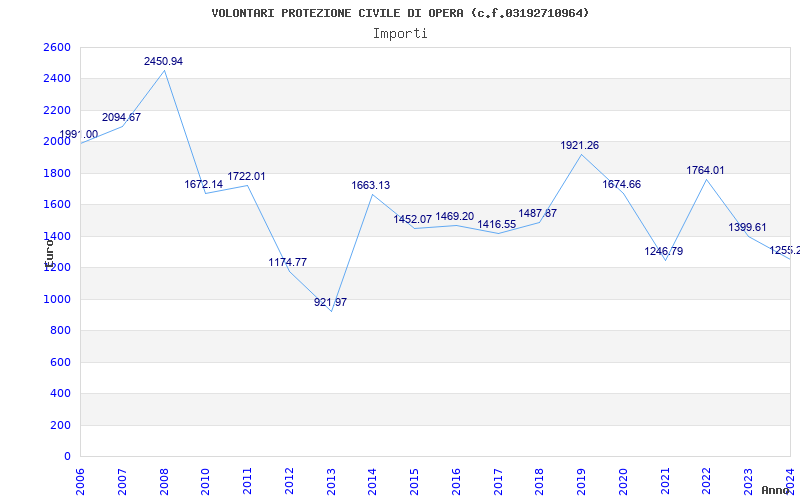The width and height of the screenshot is (800, 500).
Task: Select the 1174.77 data label
Action: tap(288, 262)
